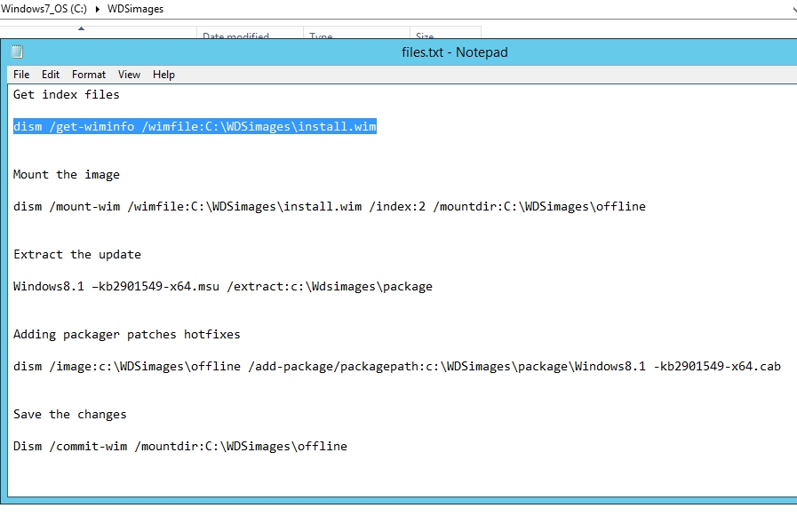The height and width of the screenshot is (532, 797).
Task: Click the highlighted dism /get-wiminfo command line
Action: coord(195,127)
